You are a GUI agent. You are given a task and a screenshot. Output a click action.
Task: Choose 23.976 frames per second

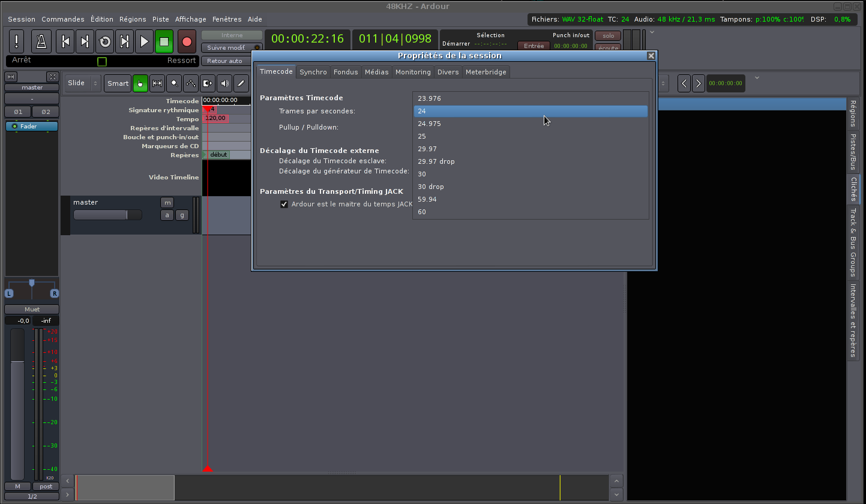531,98
